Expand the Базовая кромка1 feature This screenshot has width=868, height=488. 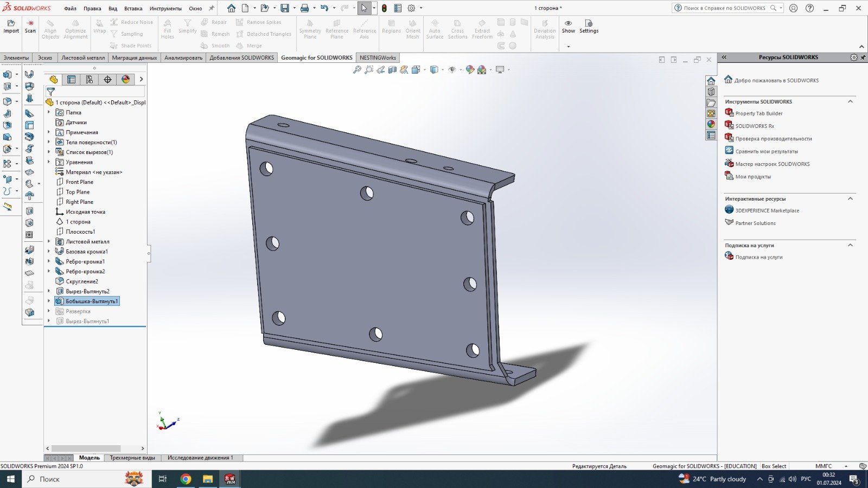click(49, 252)
